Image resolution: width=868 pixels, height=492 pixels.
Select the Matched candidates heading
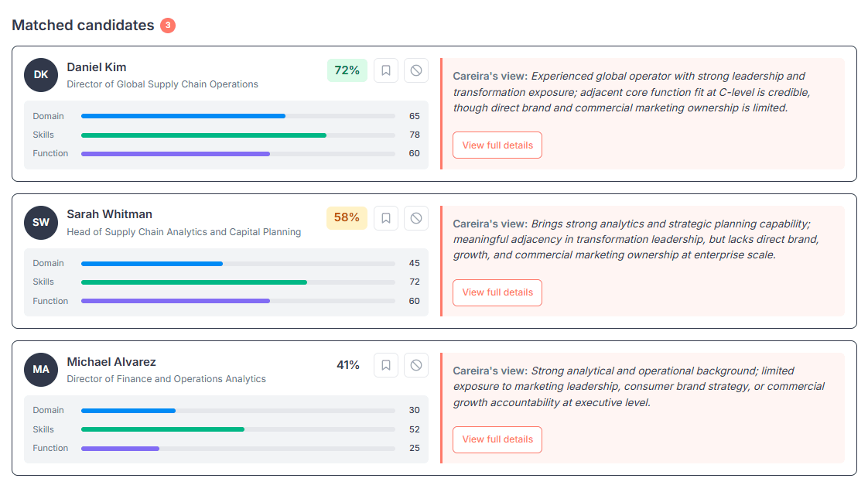pyautogui.click(x=82, y=25)
